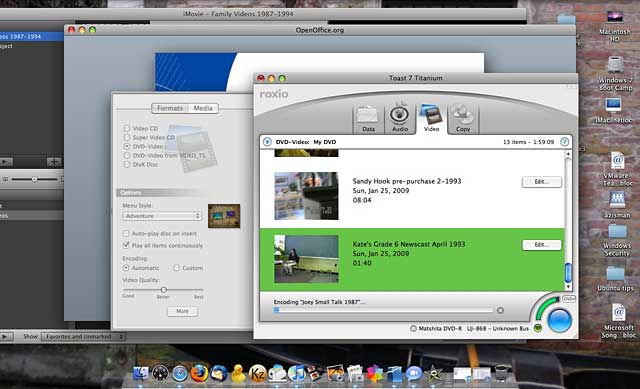The height and width of the screenshot is (389, 640).
Task: Open the Adventure menu style dropdown
Action: coord(162,216)
